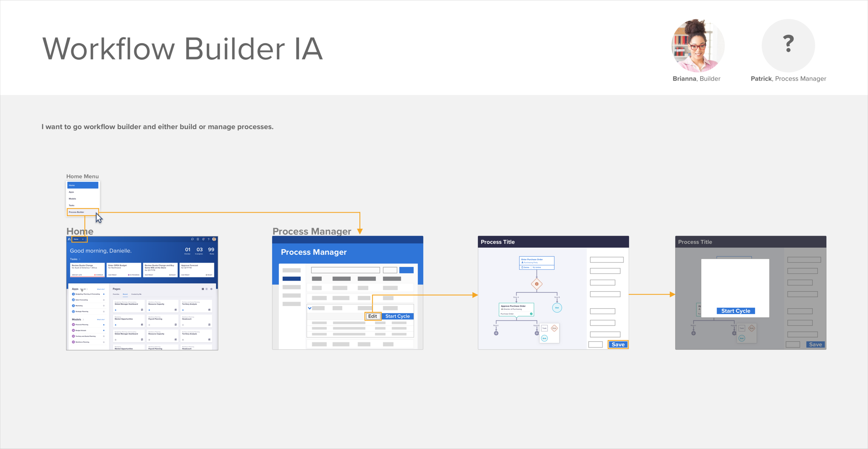Viewport: 868px width, 449px height.
Task: Click the Edit button in Process Manager
Action: coord(373,316)
